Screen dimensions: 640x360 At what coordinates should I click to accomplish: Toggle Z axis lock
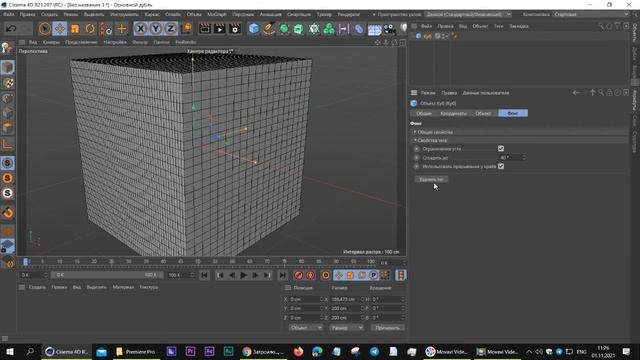170,29
